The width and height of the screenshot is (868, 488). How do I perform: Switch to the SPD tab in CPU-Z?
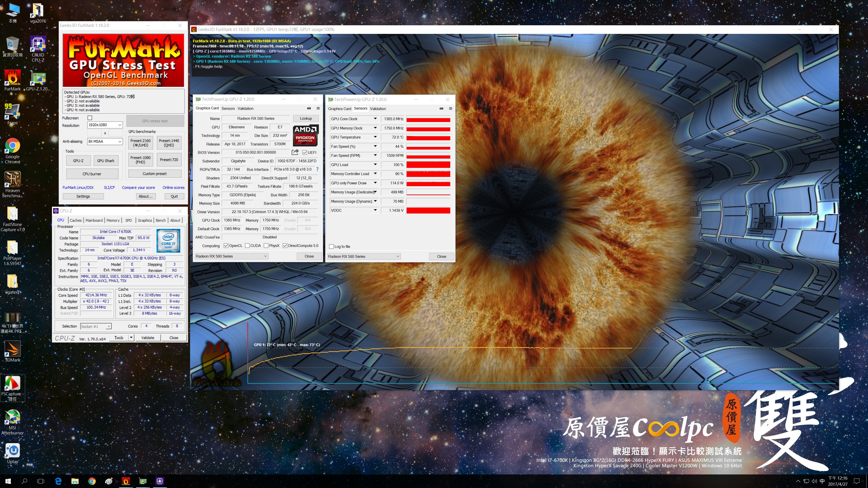pos(128,220)
